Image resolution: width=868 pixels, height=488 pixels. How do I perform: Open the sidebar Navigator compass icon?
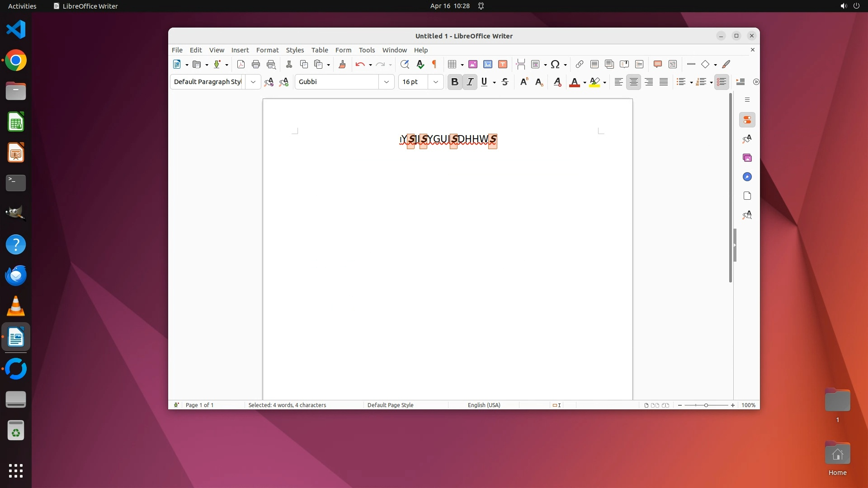[747, 177]
